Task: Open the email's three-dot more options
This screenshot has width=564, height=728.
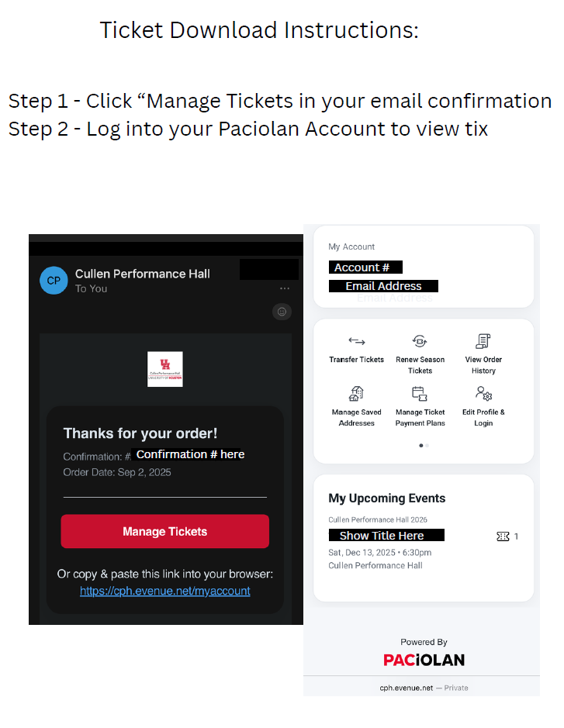Action: pos(285,288)
